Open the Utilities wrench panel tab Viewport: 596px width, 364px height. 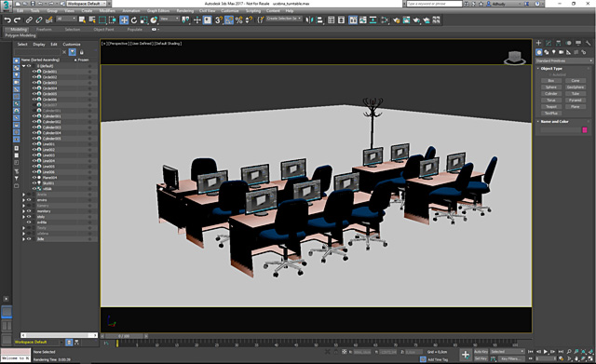coord(588,43)
